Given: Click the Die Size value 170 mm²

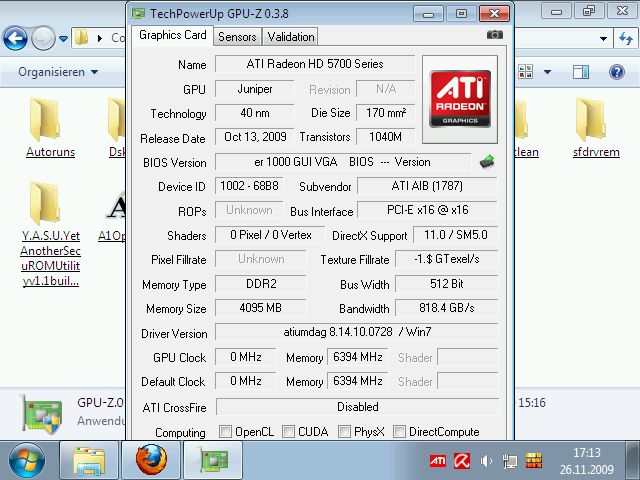Looking at the screenshot, I should pyautogui.click(x=386, y=113).
